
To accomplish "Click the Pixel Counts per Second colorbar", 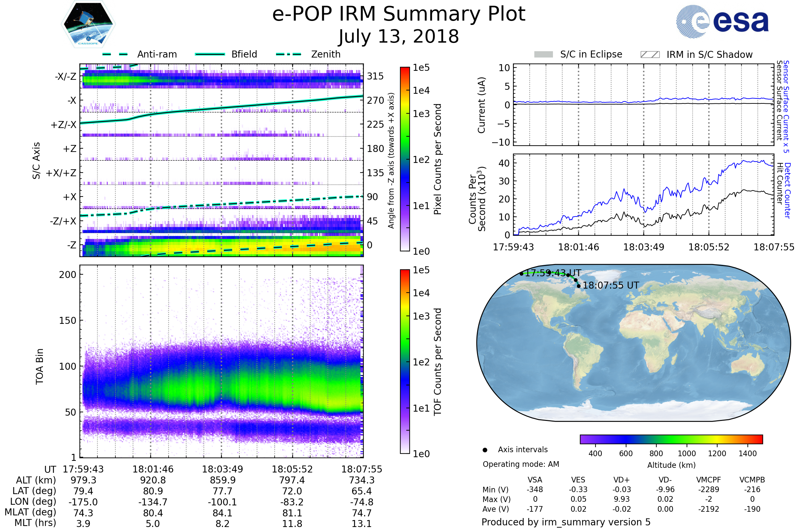I will click(x=405, y=159).
